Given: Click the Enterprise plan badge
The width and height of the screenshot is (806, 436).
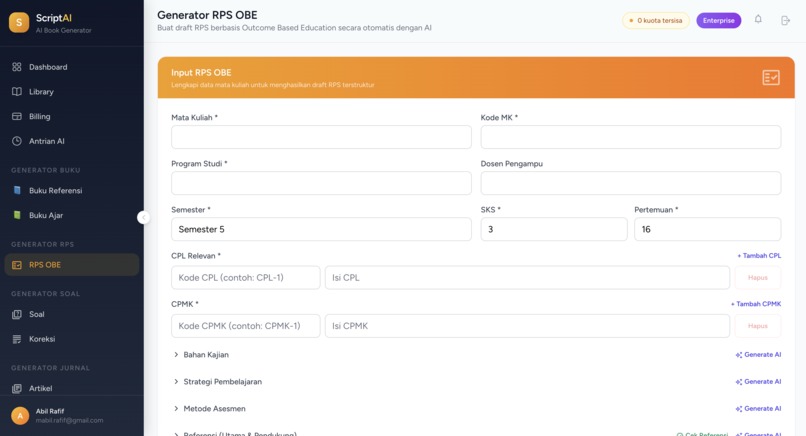Looking at the screenshot, I should click(x=719, y=21).
